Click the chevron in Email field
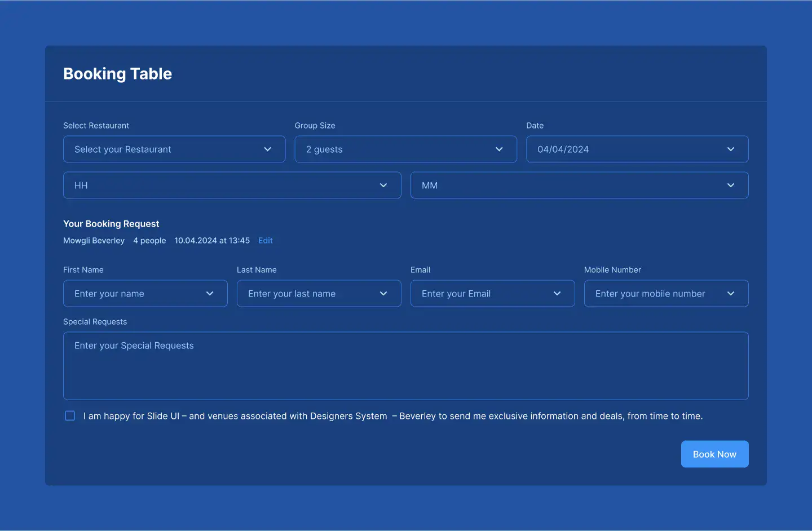 point(557,294)
